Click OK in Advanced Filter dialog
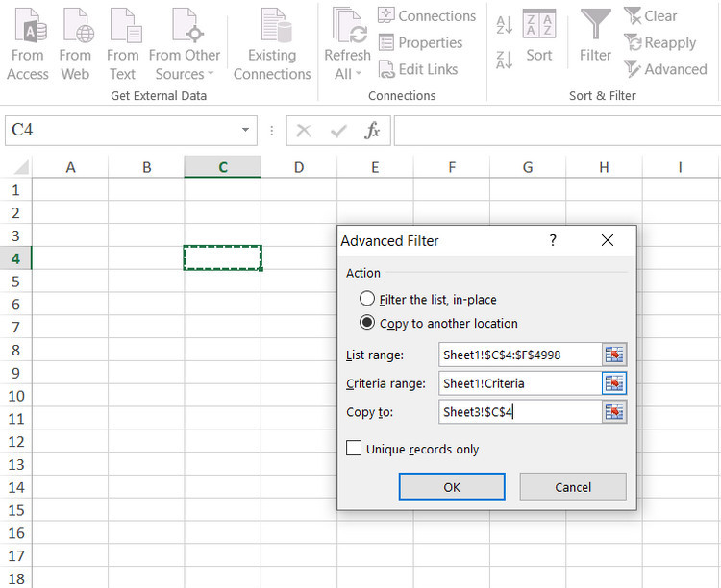721x588 pixels. [452, 487]
